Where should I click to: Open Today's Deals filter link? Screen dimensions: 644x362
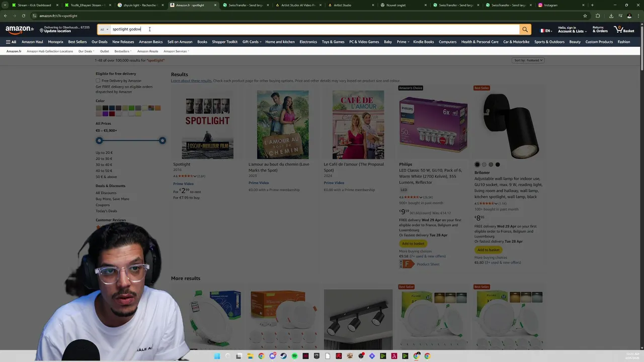pos(106,211)
